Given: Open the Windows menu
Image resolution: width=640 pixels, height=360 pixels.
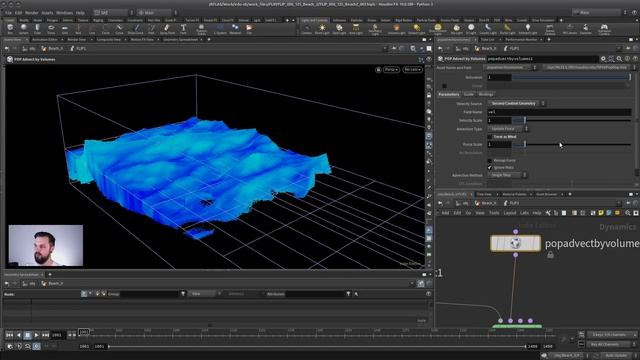Looking at the screenshot, I should 64,13.
